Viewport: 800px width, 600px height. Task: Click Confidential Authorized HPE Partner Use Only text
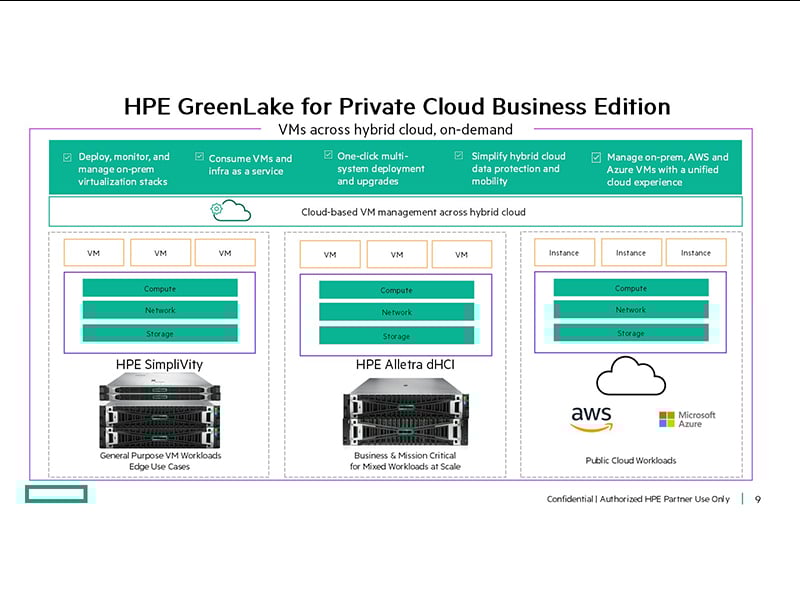(638, 499)
